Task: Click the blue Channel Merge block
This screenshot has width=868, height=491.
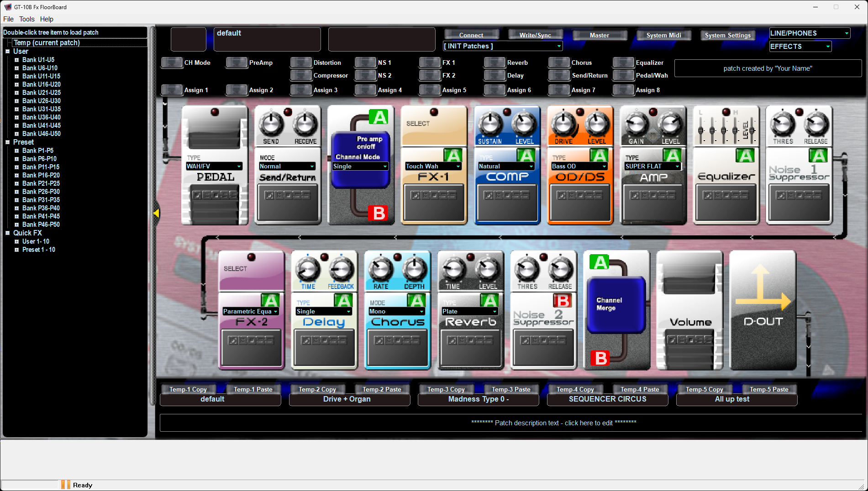Action: tap(616, 304)
